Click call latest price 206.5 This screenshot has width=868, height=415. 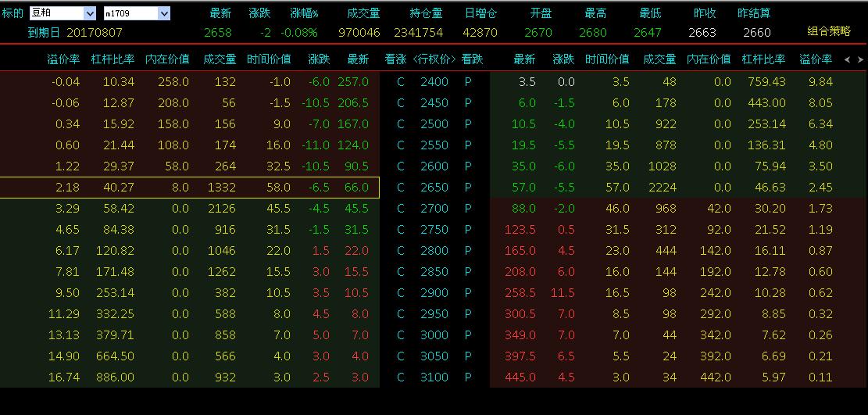[353, 103]
